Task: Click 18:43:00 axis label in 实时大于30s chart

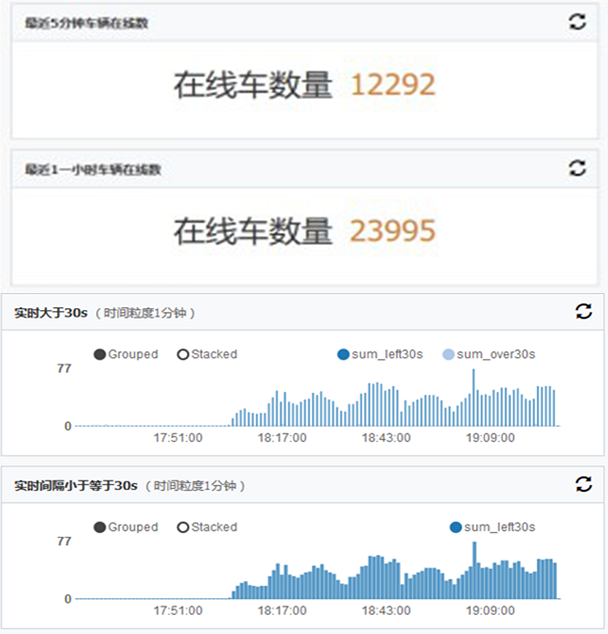Action: pyautogui.click(x=386, y=437)
